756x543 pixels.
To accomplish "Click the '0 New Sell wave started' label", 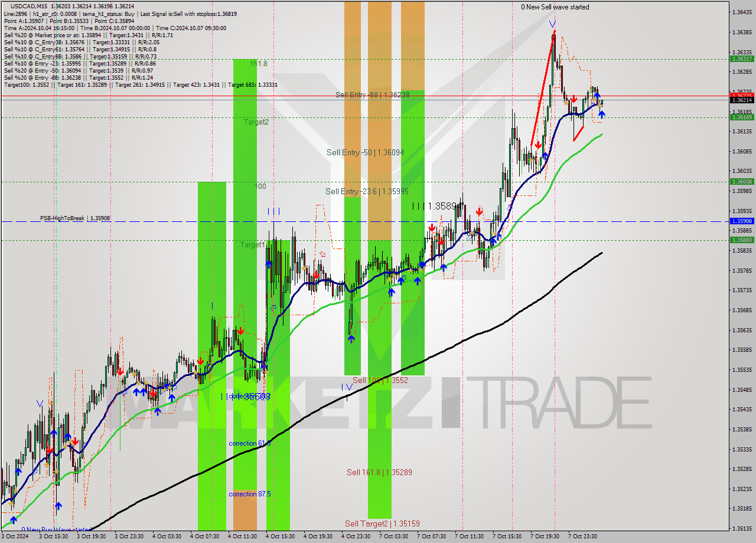I will (x=555, y=7).
